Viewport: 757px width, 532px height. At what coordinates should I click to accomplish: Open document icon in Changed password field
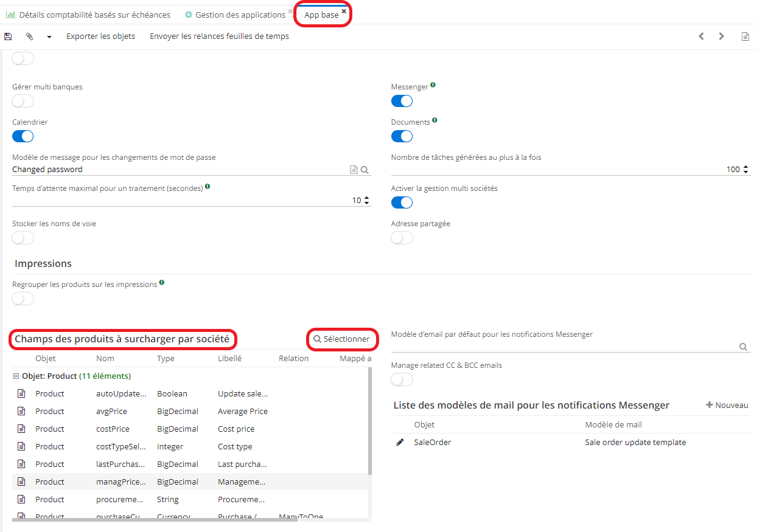pos(354,170)
